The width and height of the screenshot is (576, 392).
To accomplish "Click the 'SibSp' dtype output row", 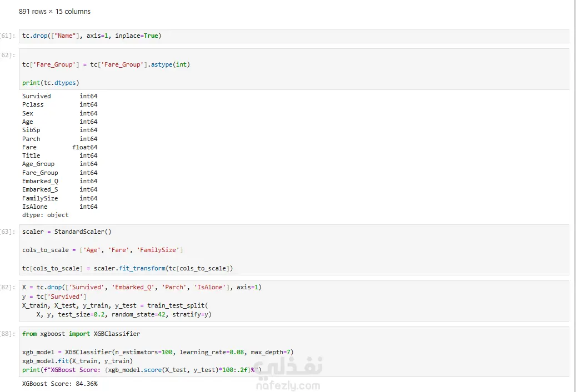I will pyautogui.click(x=60, y=130).
